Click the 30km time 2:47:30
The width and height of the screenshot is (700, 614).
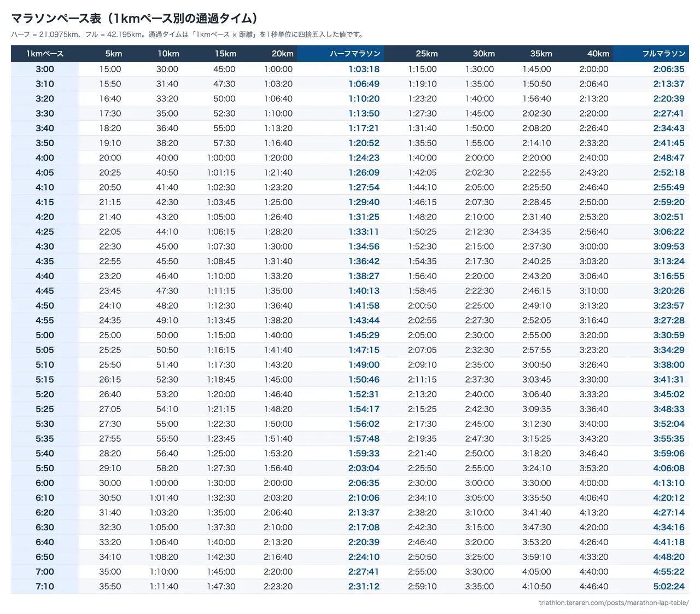tap(479, 438)
